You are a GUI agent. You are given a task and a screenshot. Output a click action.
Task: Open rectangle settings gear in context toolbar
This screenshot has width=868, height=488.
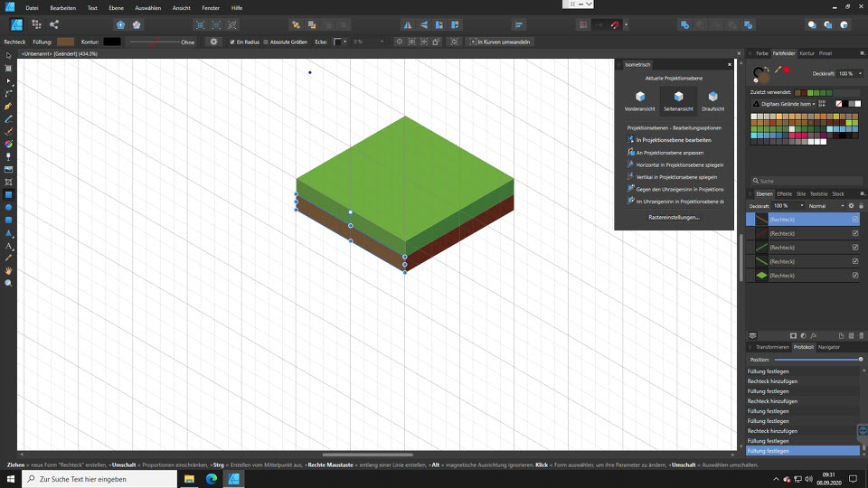coord(213,42)
